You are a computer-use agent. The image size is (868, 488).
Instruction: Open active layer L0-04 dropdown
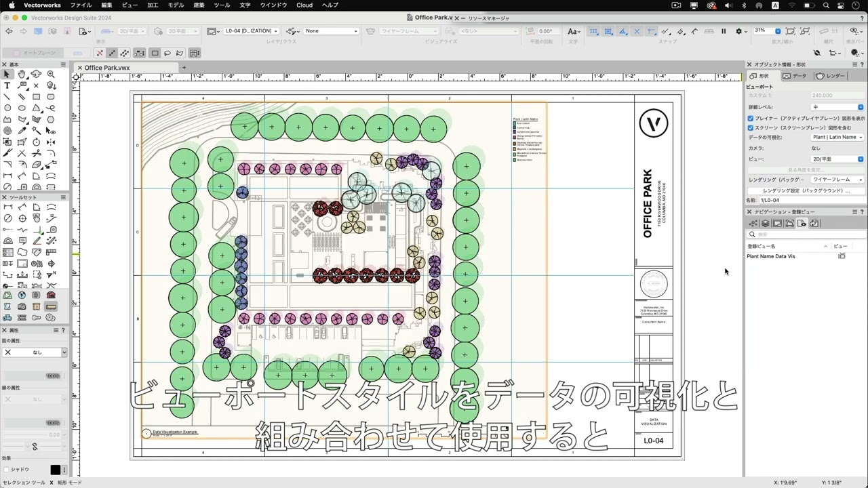252,31
